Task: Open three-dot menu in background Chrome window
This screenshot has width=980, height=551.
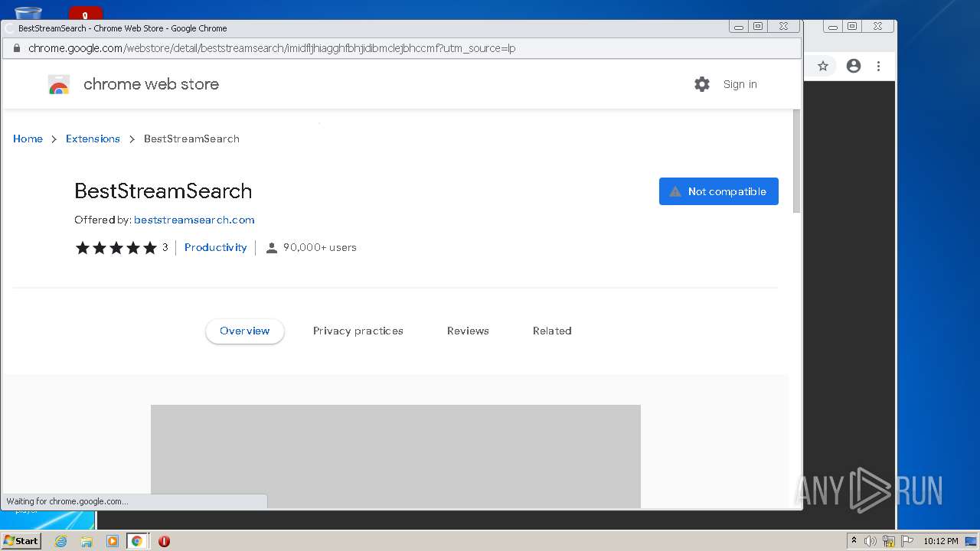Action: coord(879,66)
